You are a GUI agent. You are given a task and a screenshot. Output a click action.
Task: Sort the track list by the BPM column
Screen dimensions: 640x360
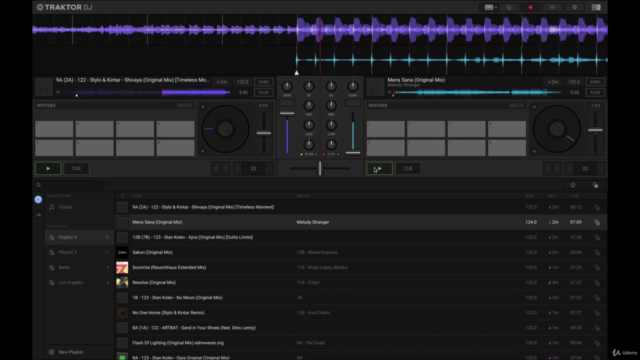[529, 196]
